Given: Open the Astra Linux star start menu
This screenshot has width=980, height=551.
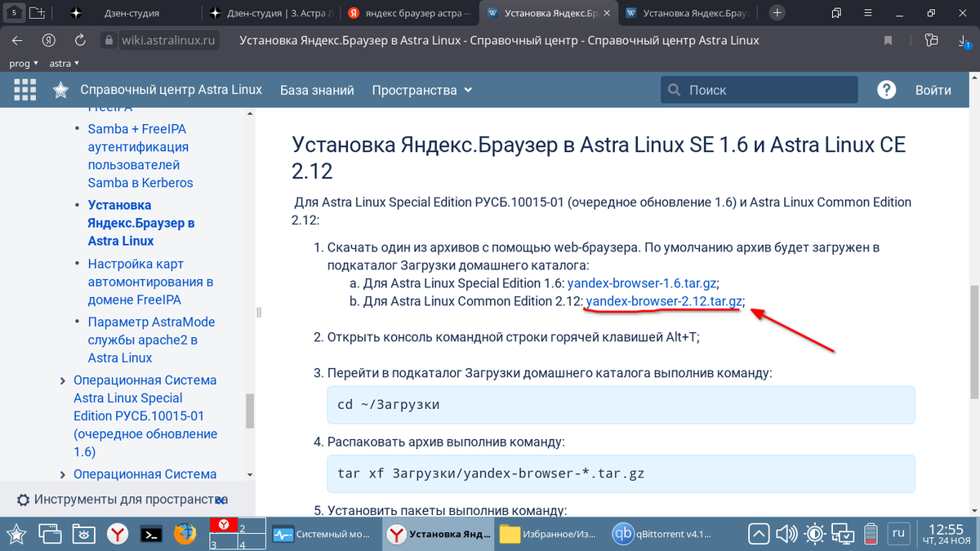Looking at the screenshot, I should click(x=16, y=534).
